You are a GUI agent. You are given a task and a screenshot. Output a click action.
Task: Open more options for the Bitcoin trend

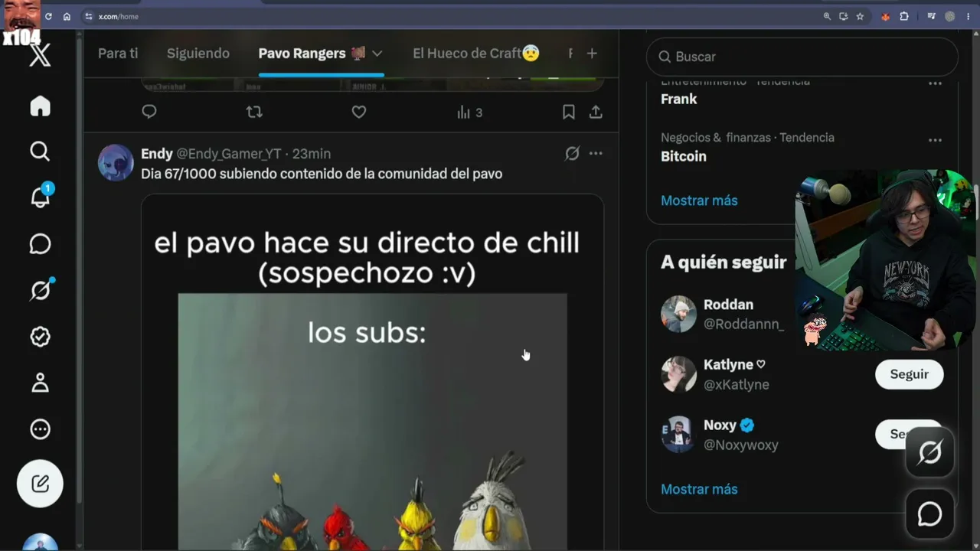[x=935, y=141]
